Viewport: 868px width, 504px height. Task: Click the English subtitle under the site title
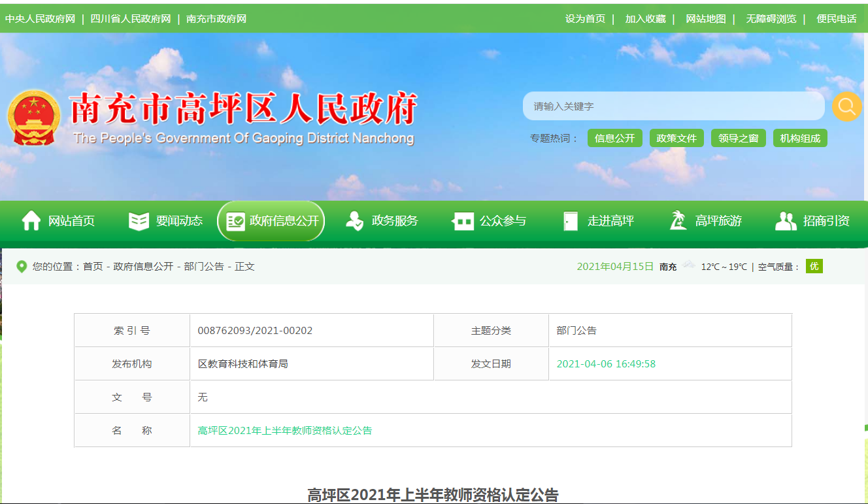[244, 139]
